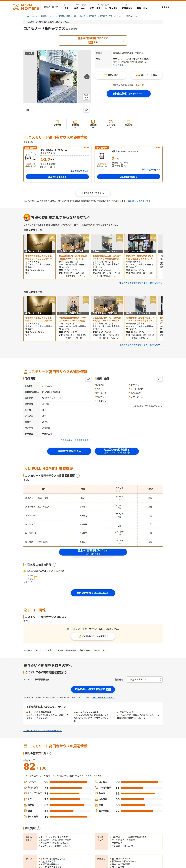The height and width of the screenshot is (868, 186).
Task: Click 浸水リスクを見る button
Action: click(x=146, y=76)
